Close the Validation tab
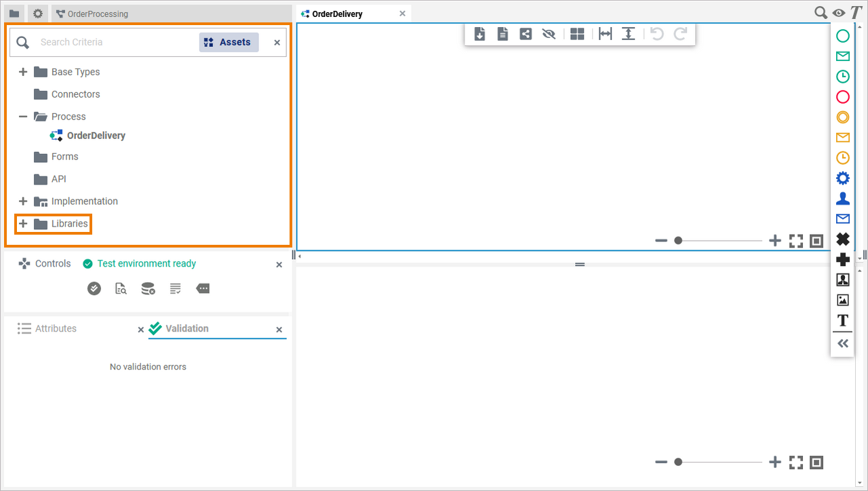Image resolution: width=868 pixels, height=491 pixels. (279, 330)
